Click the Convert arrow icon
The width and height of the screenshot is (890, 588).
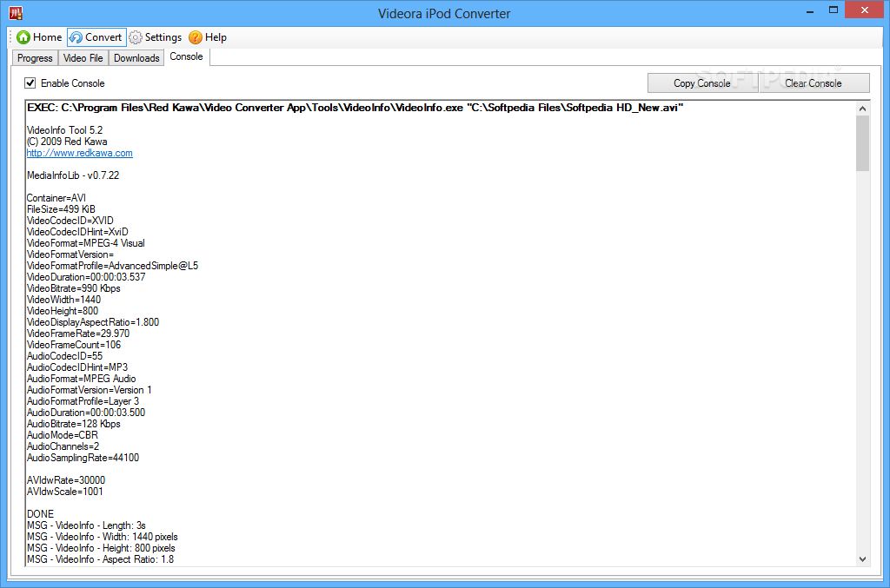point(76,37)
